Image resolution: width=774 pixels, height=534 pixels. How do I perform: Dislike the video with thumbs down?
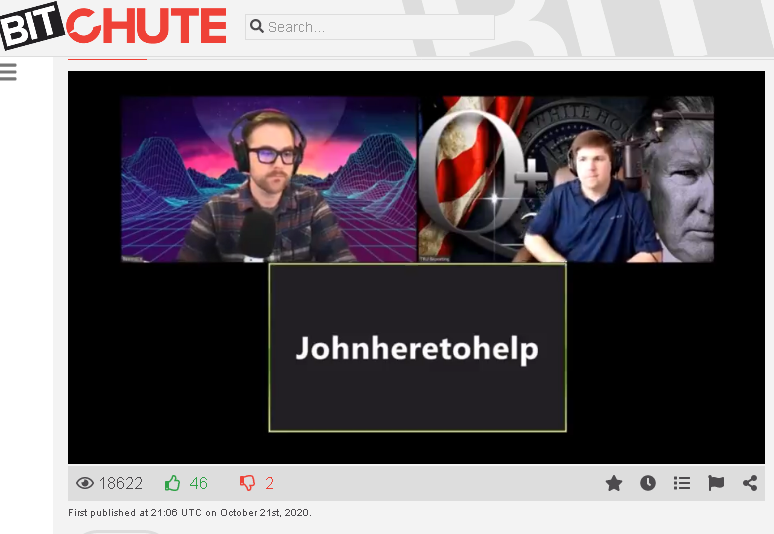click(x=247, y=483)
